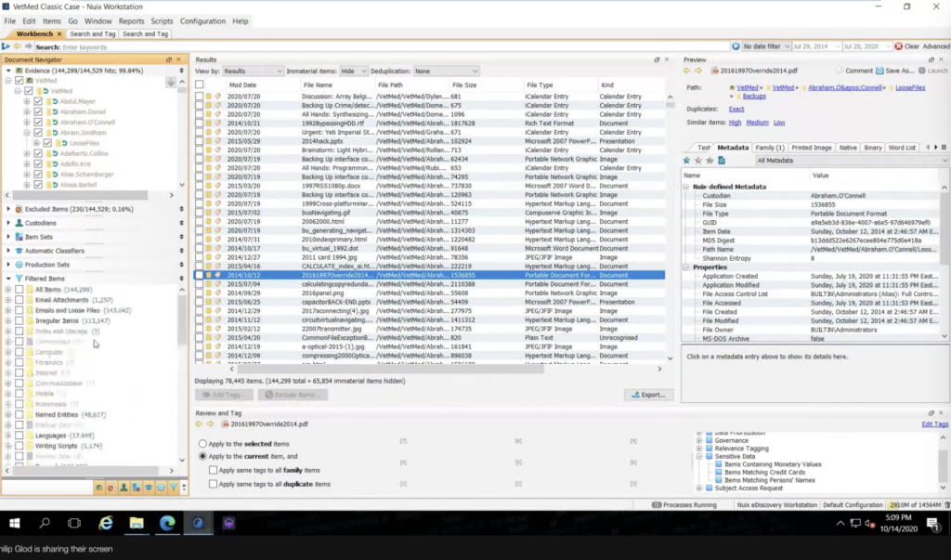Viewport: 951px width, 560px height.
Task: Open the Immaterial items Hide dropdown
Action: click(354, 71)
